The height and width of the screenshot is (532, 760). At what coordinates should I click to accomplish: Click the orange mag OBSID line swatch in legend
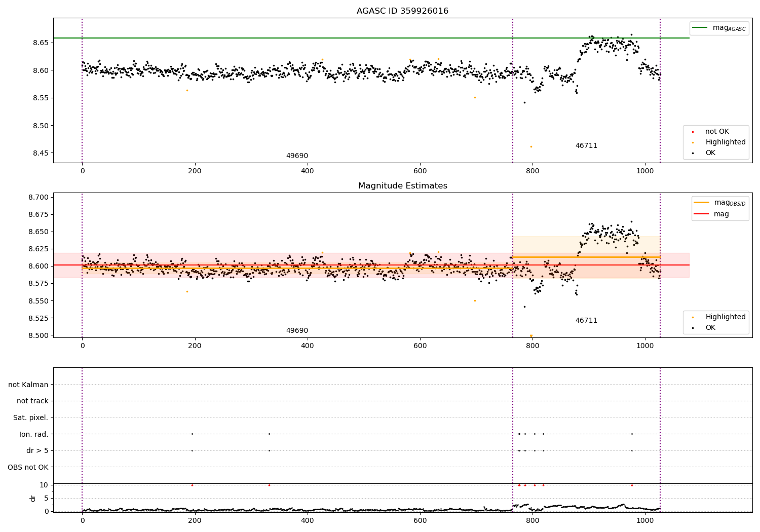701,202
